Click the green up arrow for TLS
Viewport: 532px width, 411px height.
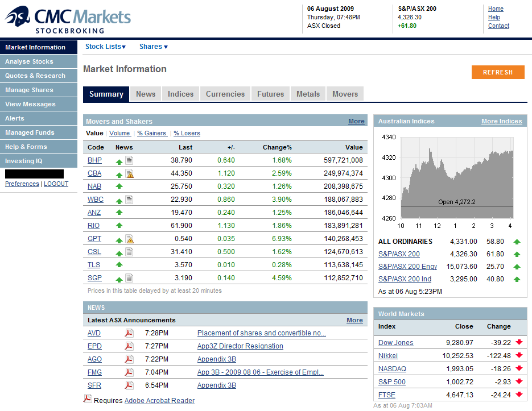coord(119,265)
